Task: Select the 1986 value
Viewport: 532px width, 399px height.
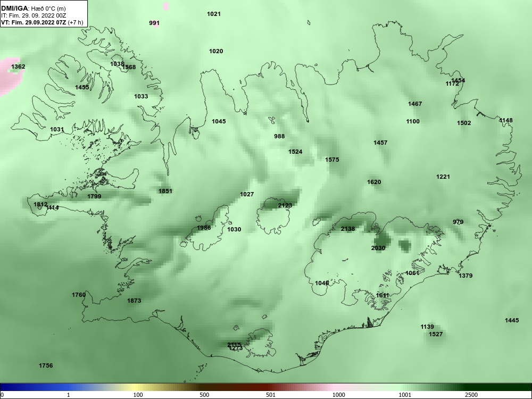Action: pos(204,228)
